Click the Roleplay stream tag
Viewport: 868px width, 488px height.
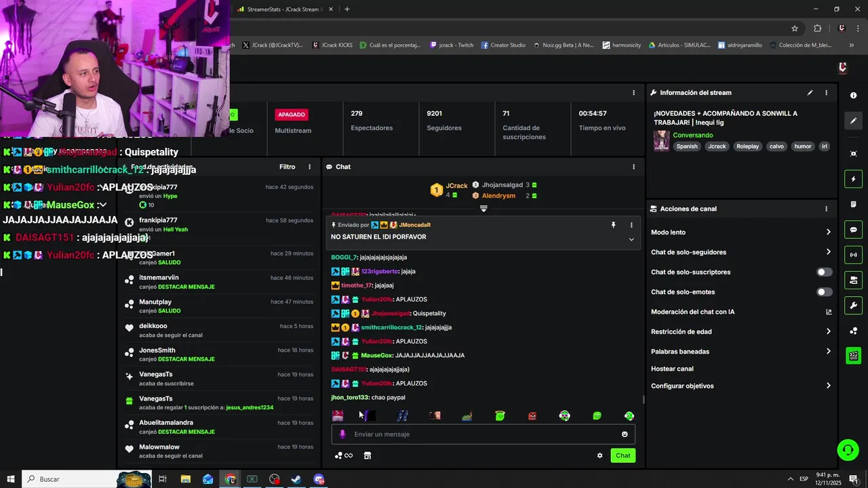coord(748,146)
